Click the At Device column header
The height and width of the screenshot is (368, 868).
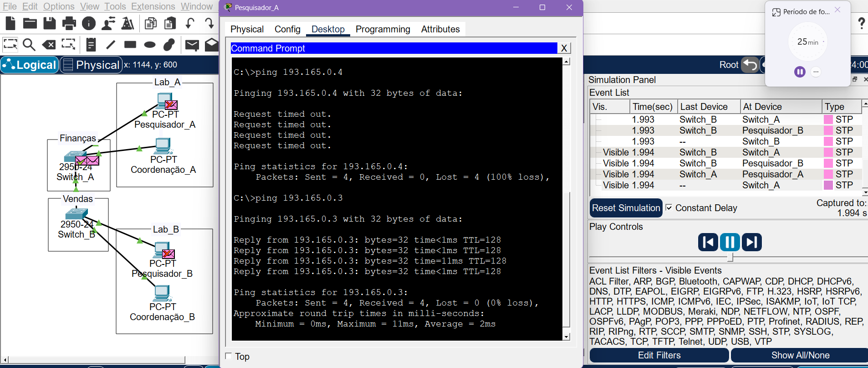(x=781, y=107)
